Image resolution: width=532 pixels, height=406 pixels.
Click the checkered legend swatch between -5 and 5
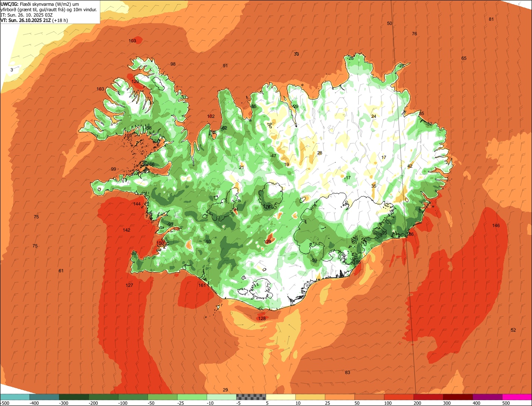(x=251, y=397)
